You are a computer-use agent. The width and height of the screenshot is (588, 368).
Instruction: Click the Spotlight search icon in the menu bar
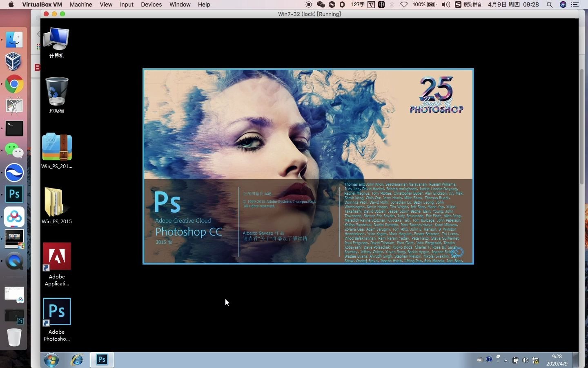coord(550,4)
